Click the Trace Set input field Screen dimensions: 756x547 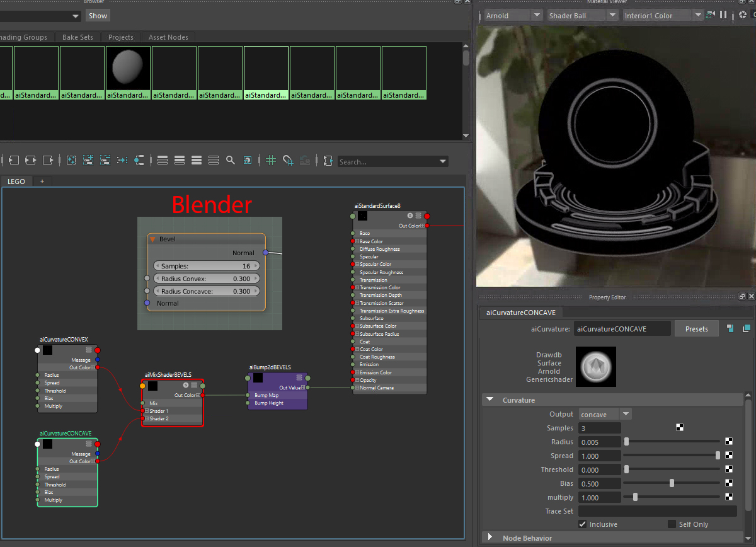[x=657, y=511]
